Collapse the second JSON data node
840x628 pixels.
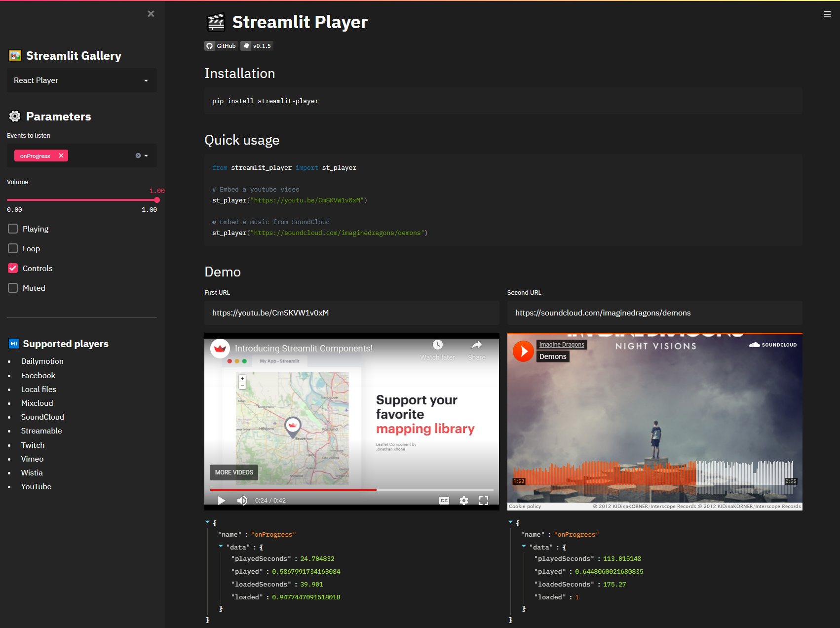click(x=524, y=547)
